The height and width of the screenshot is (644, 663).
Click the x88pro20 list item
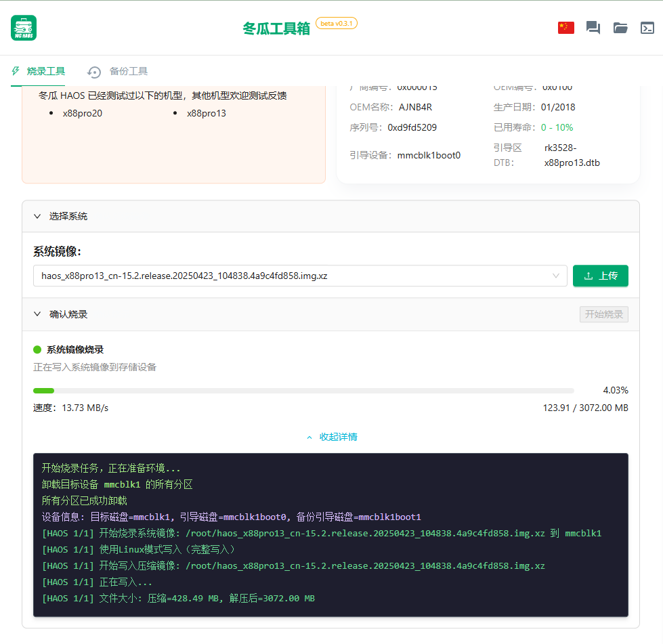tap(83, 113)
